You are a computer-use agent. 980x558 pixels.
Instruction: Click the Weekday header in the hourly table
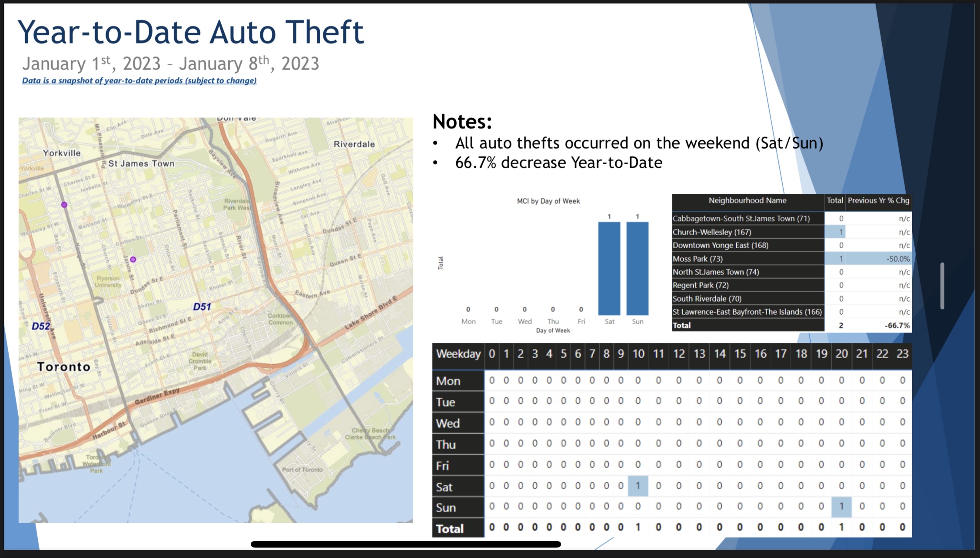pyautogui.click(x=458, y=354)
